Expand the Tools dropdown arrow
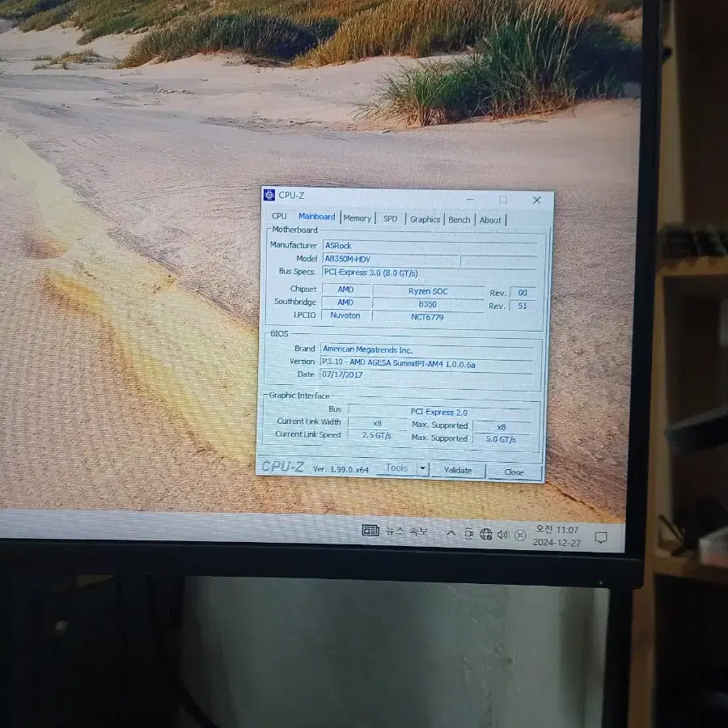 click(x=422, y=468)
